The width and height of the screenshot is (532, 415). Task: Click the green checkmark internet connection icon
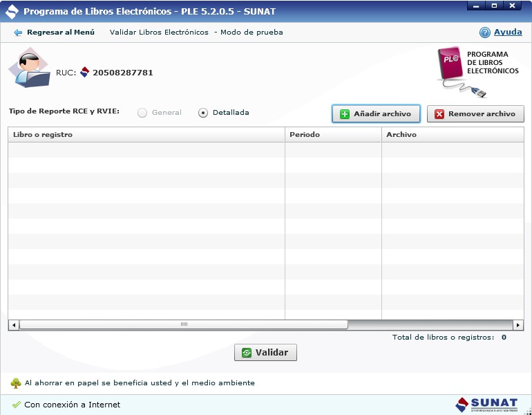16,405
